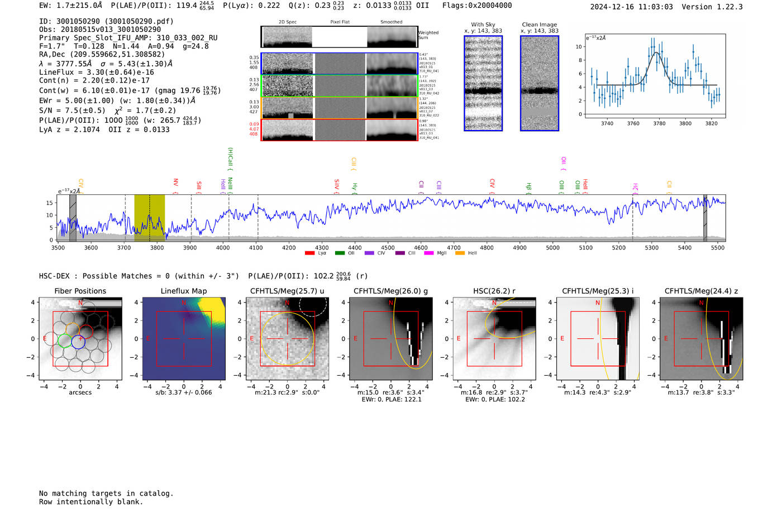Click the red SiIV line marker
The image size is (782, 532).
(337, 186)
